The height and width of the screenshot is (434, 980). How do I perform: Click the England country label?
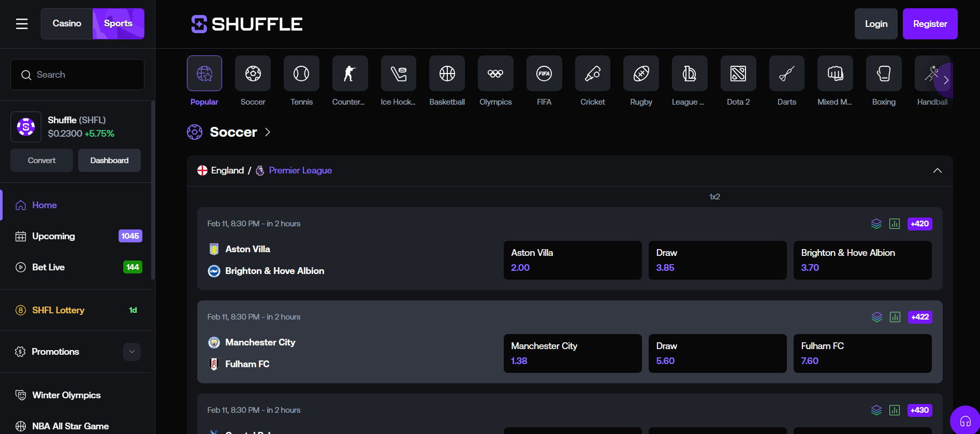pos(227,170)
